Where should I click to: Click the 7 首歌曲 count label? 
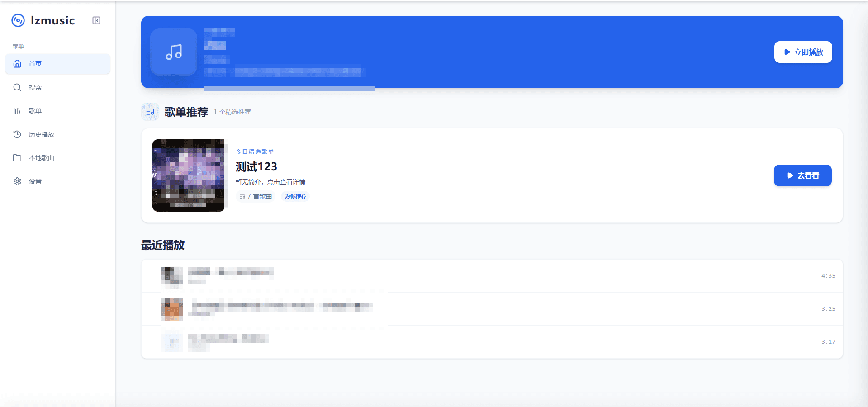(256, 196)
